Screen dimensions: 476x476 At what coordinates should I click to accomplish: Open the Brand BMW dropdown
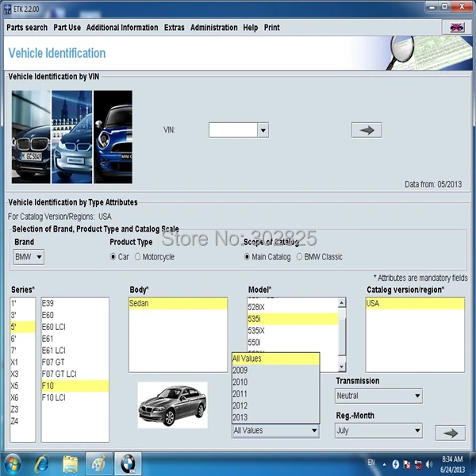coord(29,257)
